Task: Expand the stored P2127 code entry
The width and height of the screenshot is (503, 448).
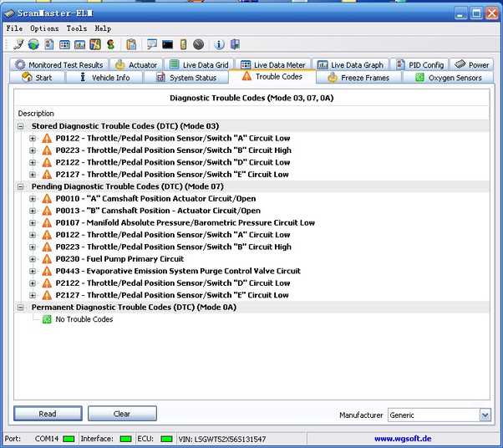Action: tap(33, 175)
